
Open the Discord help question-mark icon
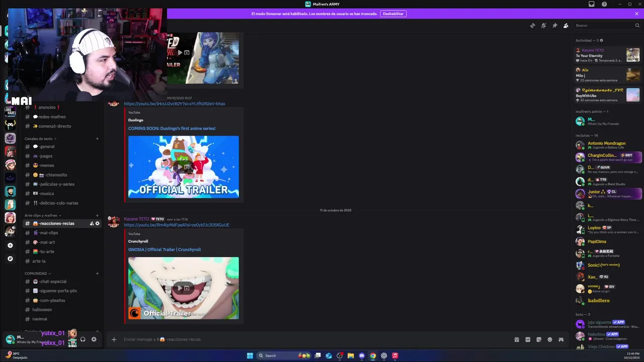point(604,4)
